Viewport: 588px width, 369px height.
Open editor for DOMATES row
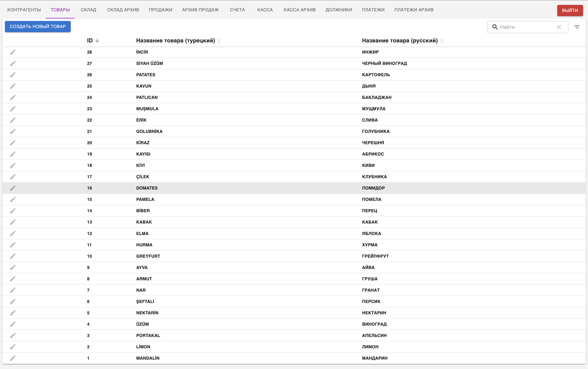coord(13,188)
